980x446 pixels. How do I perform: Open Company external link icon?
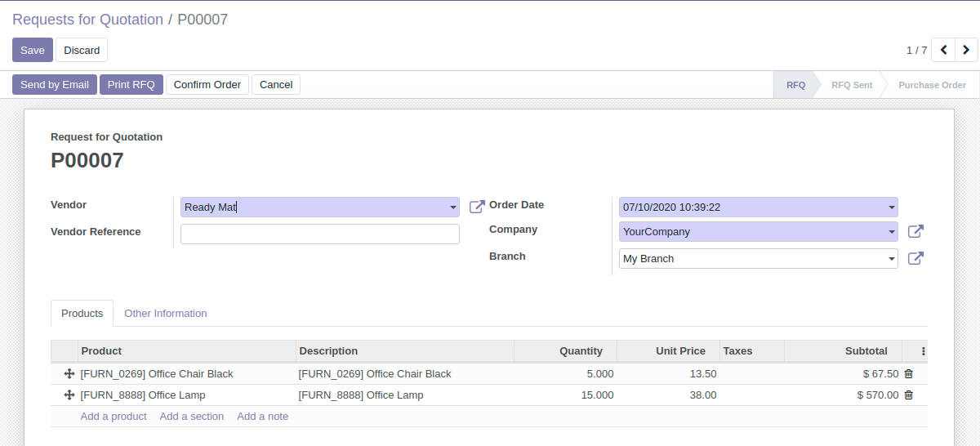915,232
